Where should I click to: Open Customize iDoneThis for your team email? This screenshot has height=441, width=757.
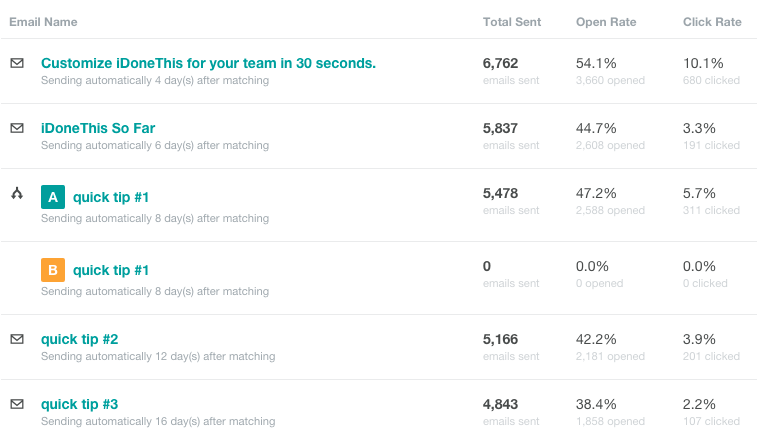pos(208,63)
